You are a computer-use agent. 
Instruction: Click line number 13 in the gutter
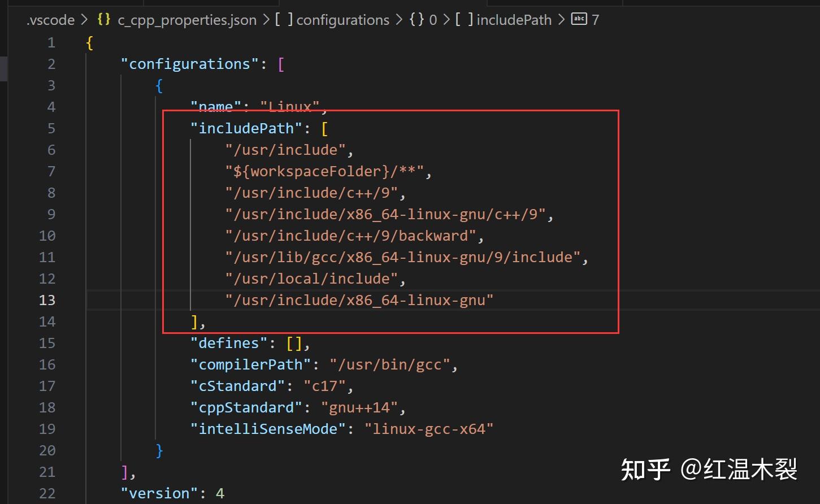click(47, 300)
